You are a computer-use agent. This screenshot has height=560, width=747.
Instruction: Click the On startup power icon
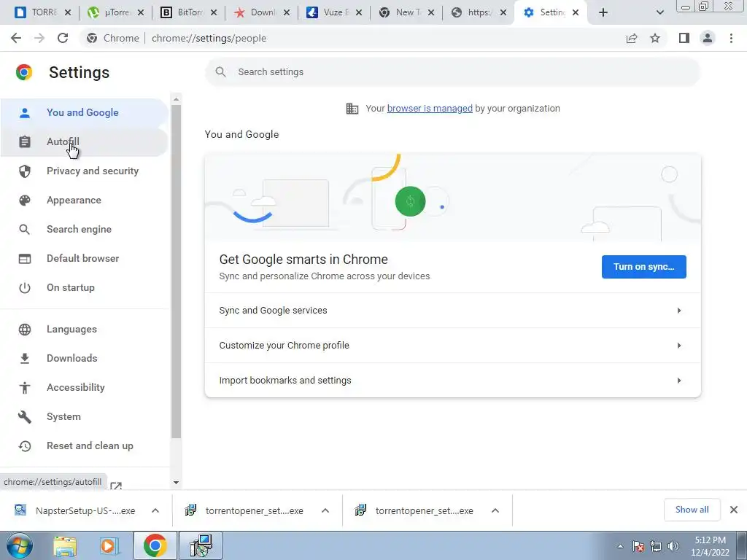pyautogui.click(x=24, y=287)
